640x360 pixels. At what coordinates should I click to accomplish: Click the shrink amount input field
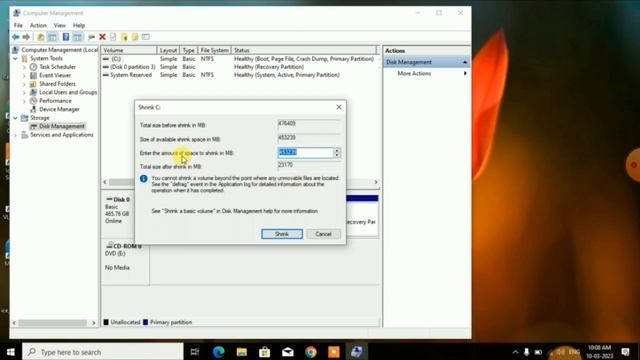click(x=305, y=152)
